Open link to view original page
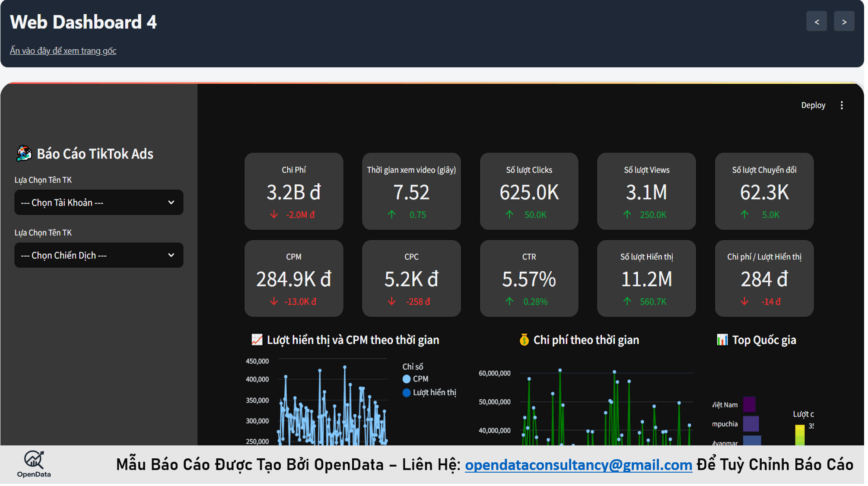This screenshot has height=486, width=868. 63,51
